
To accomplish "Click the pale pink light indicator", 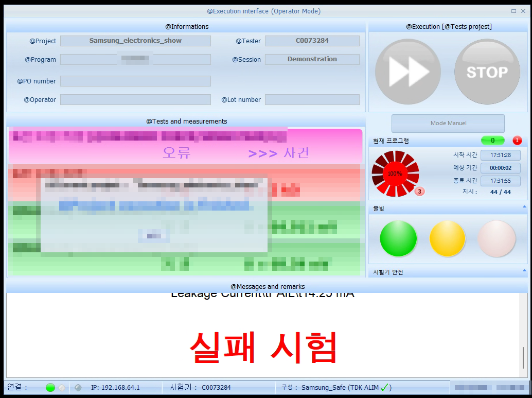I will (496, 239).
